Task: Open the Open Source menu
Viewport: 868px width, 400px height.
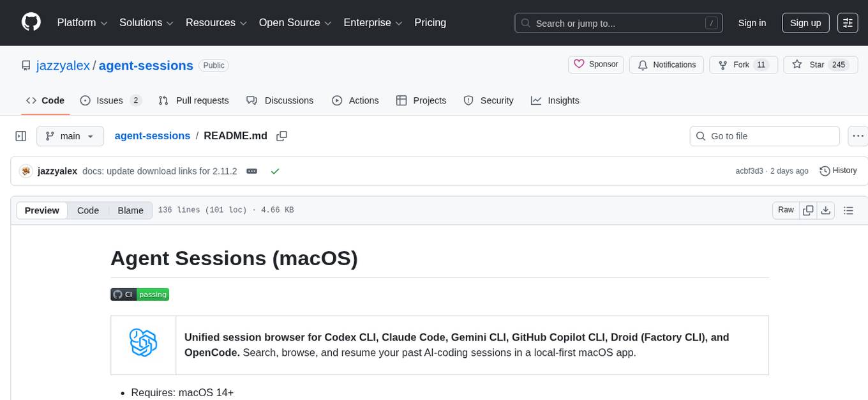Action: pyautogui.click(x=295, y=23)
